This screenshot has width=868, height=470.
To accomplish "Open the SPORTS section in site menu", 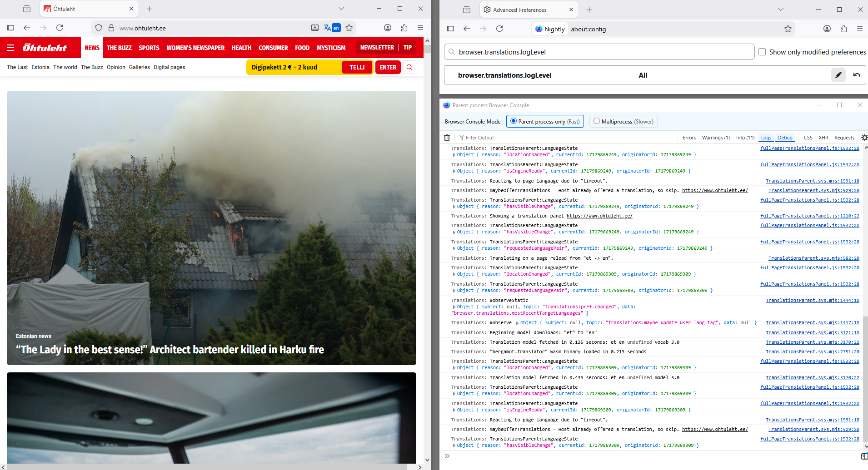I will tap(149, 48).
